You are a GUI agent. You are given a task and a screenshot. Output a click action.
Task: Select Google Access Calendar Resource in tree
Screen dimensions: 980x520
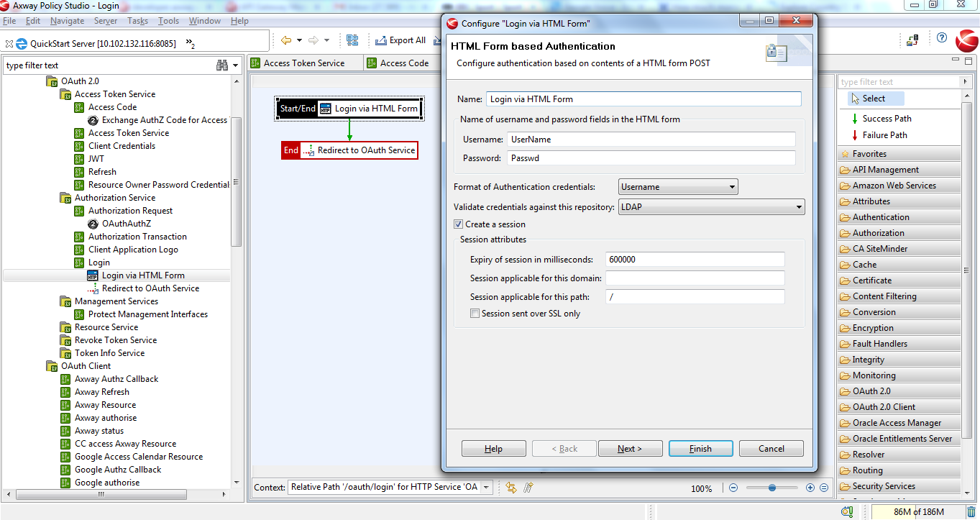[x=139, y=457]
